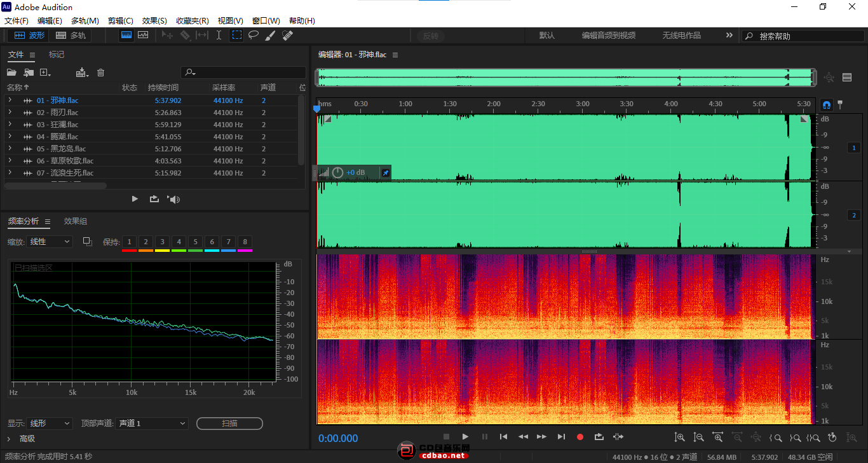
Task: Open editor panel menu next to 邪神.flac
Action: [x=395, y=55]
